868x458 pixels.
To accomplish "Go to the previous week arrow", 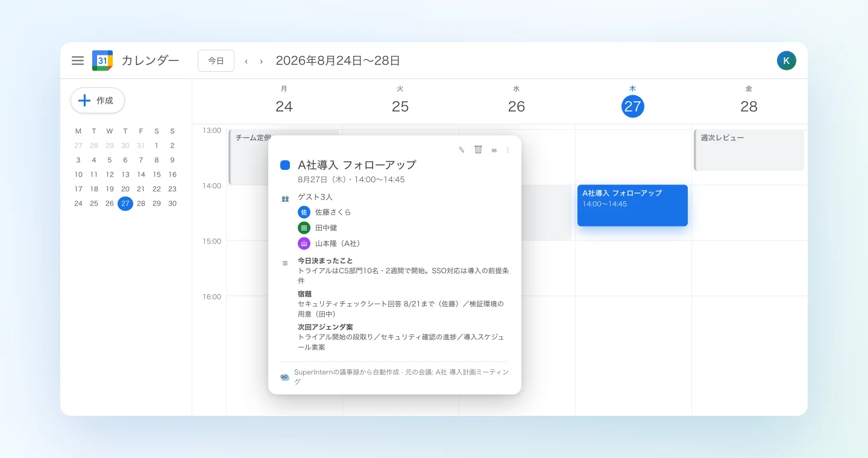I will pos(246,61).
